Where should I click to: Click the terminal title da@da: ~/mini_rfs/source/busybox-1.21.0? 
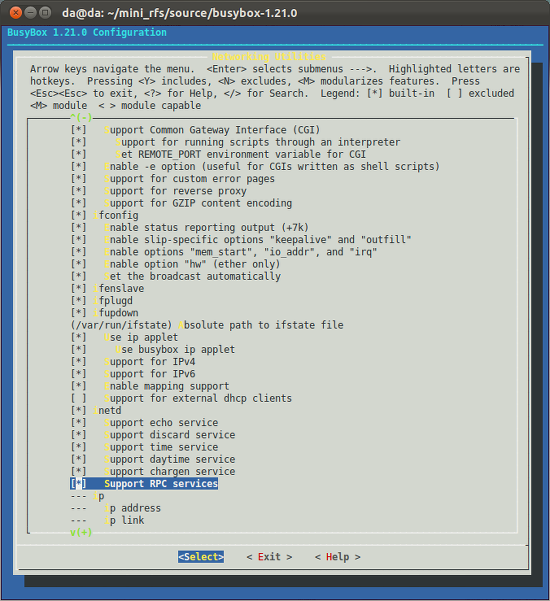[179, 13]
